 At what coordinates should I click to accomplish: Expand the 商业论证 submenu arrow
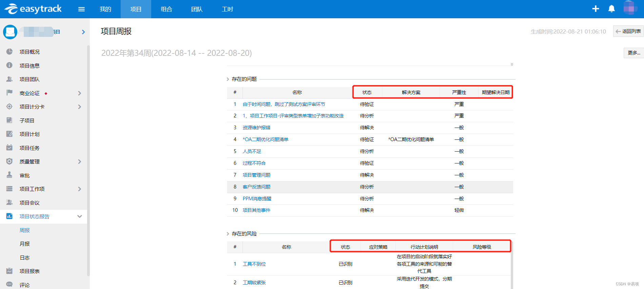[x=80, y=93]
